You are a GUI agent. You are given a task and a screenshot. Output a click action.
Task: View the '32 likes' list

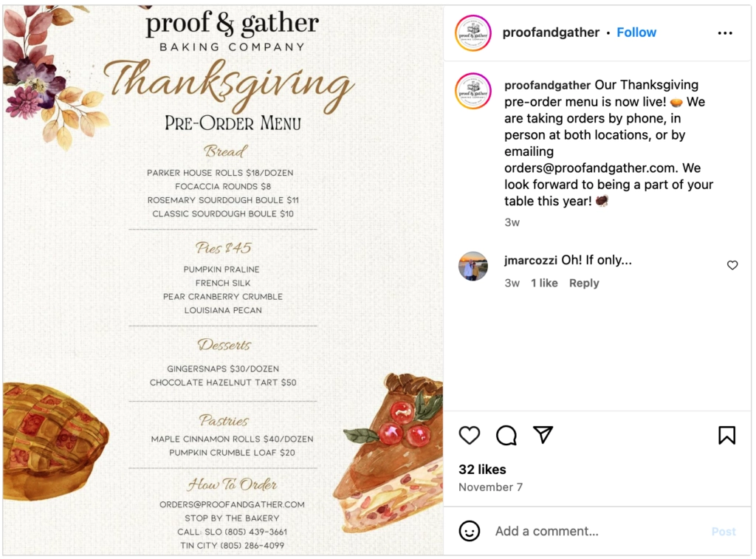(482, 469)
